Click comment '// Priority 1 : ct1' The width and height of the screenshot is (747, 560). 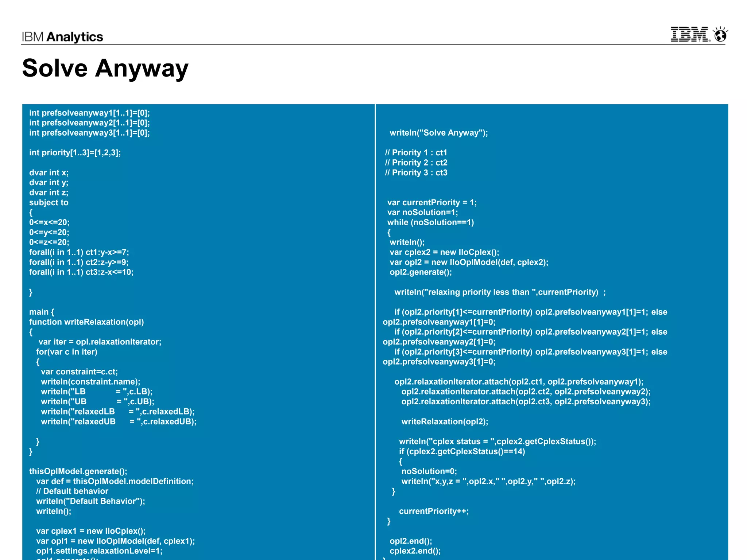coord(416,153)
